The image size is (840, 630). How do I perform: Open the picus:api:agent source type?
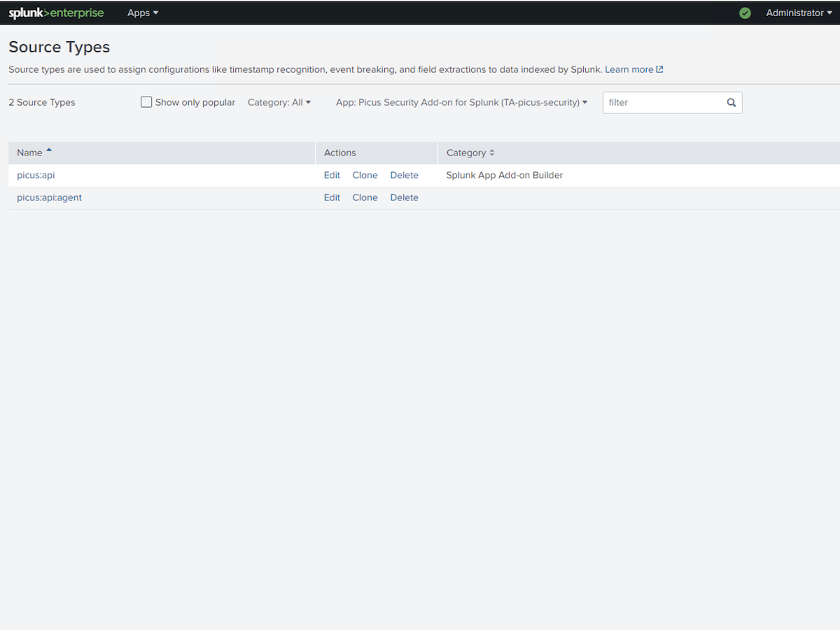click(49, 197)
